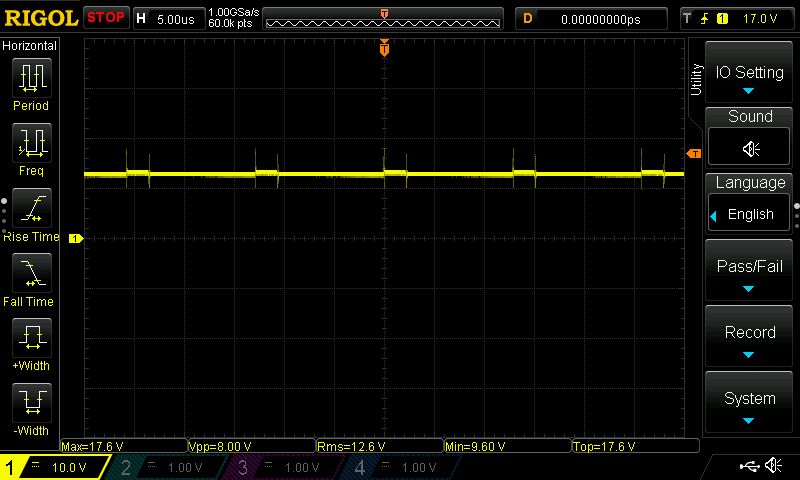The image size is (800, 480).
Task: Click the RIGOL logo
Action: point(41,18)
